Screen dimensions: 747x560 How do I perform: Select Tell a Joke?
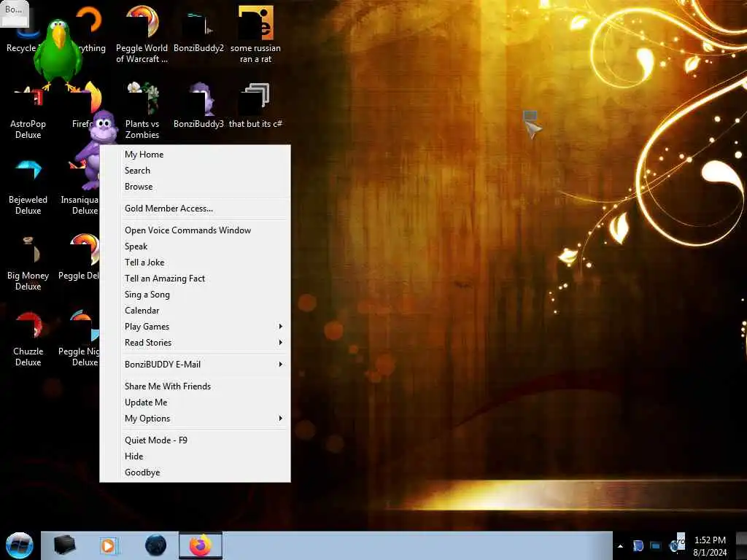(x=195, y=262)
